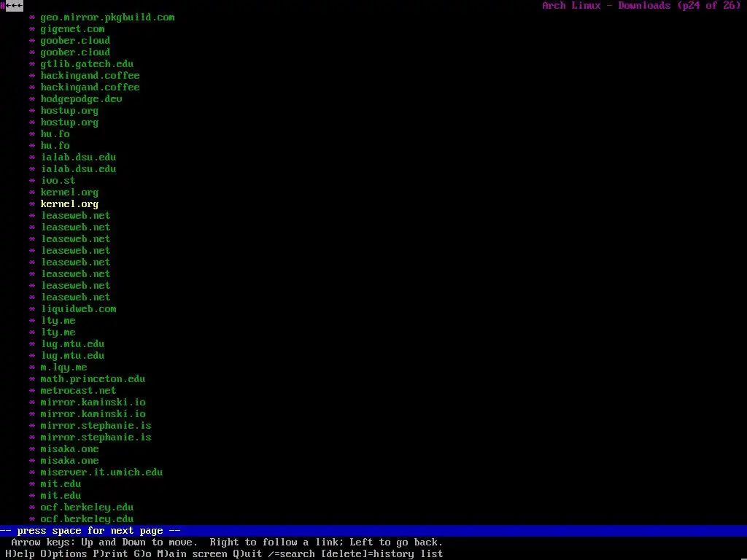747x560 pixels.
Task: Open the metrocast.net mirror link
Action: click(78, 391)
